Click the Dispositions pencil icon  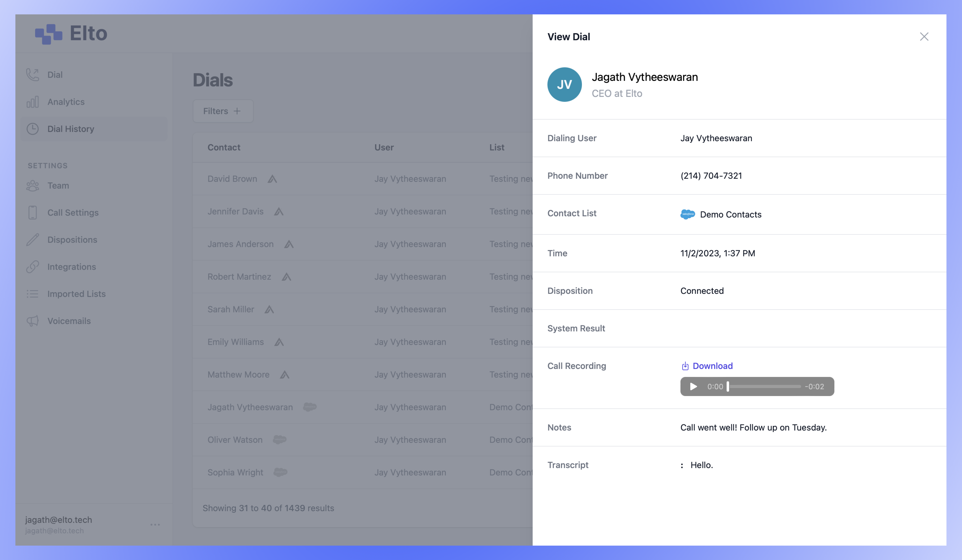click(33, 240)
